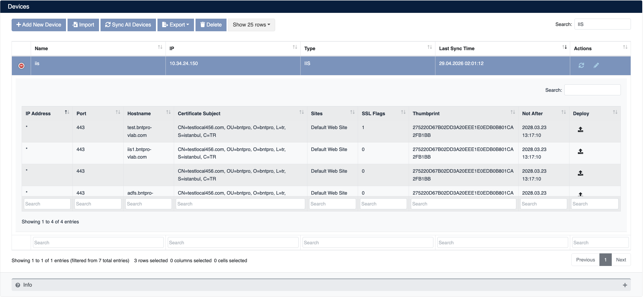The image size is (644, 300).
Task: Click Hostname column filter search box
Action: 149,204
